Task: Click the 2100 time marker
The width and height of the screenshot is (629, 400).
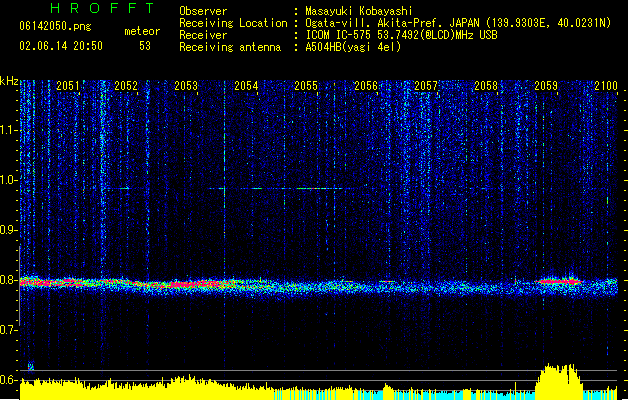Action: tap(606, 86)
